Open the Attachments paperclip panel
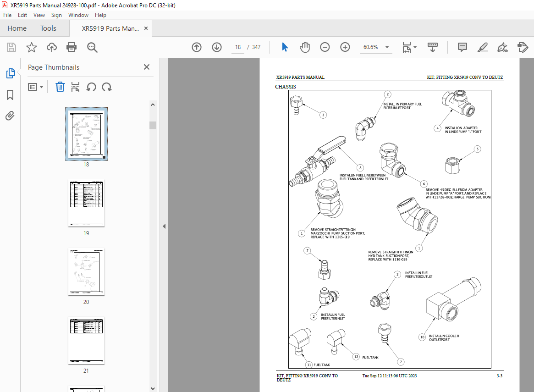The width and height of the screenshot is (534, 392). click(10, 116)
